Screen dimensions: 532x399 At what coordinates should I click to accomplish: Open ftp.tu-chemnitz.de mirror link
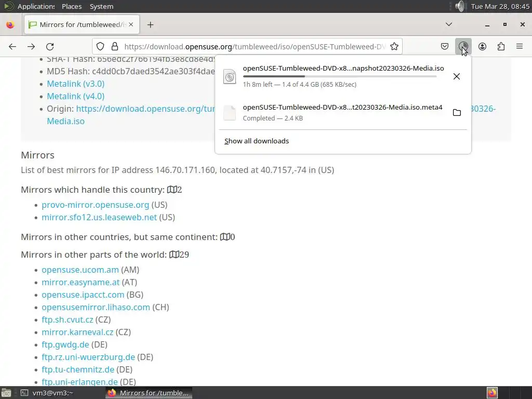(x=78, y=370)
